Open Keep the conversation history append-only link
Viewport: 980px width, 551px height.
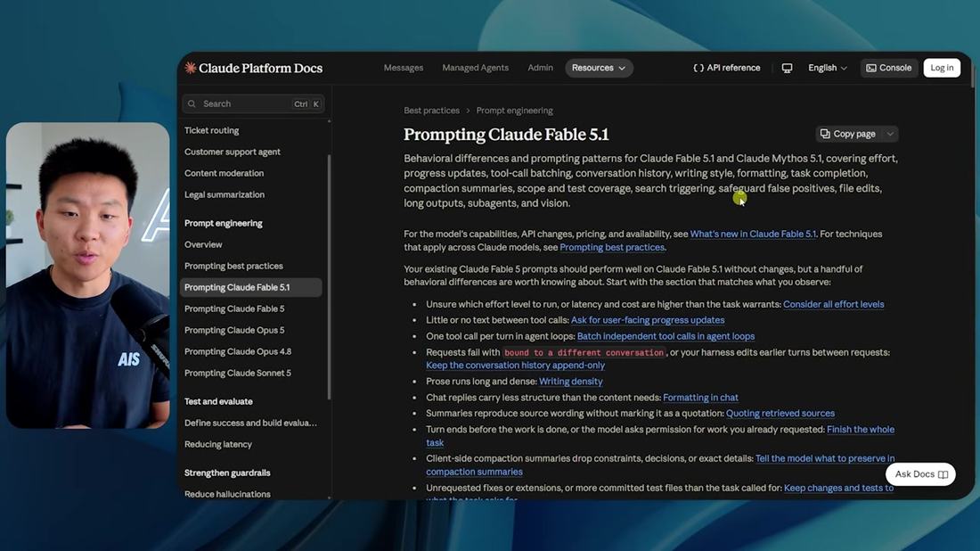click(x=516, y=366)
